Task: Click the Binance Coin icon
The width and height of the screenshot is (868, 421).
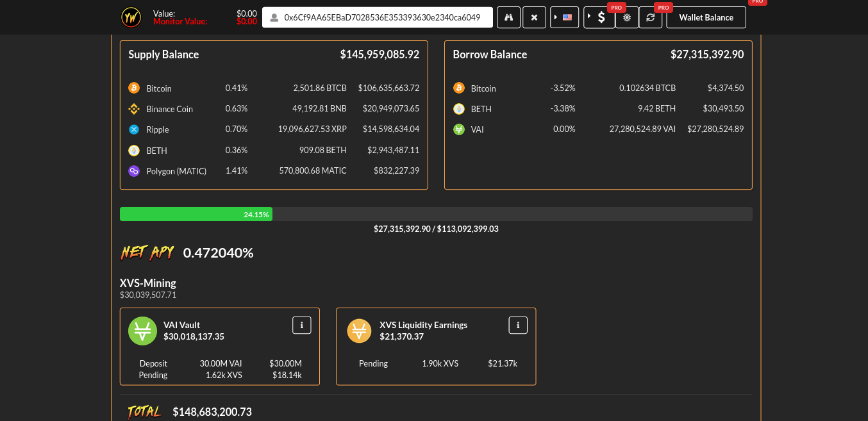Action: point(134,108)
